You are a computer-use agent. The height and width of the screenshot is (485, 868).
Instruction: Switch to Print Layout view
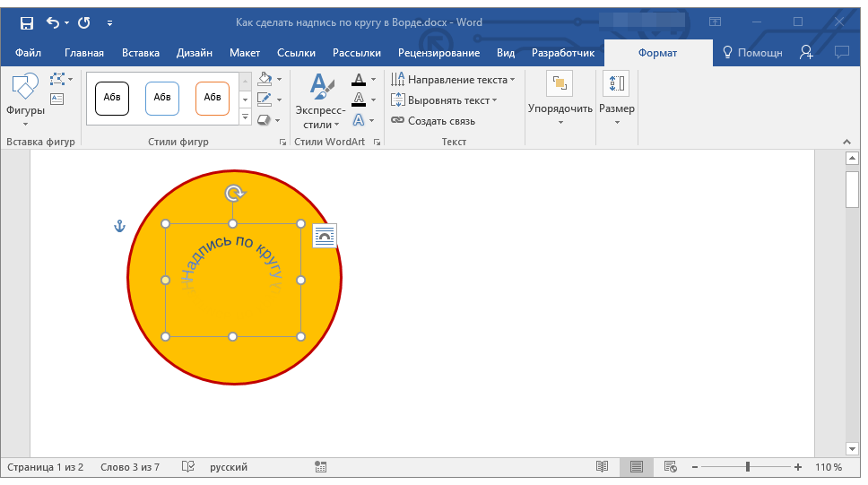click(637, 467)
